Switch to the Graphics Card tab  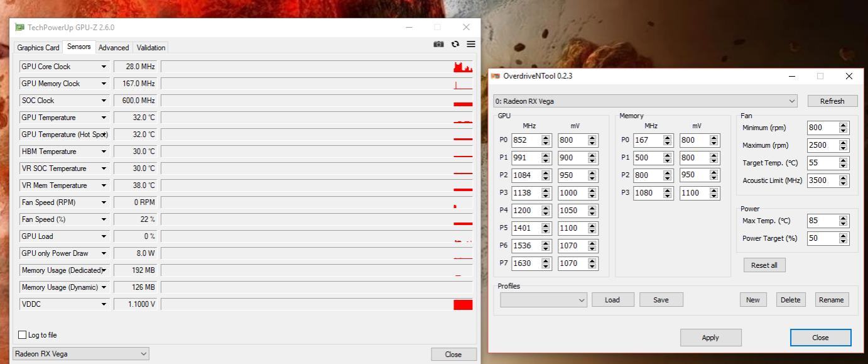(x=38, y=48)
